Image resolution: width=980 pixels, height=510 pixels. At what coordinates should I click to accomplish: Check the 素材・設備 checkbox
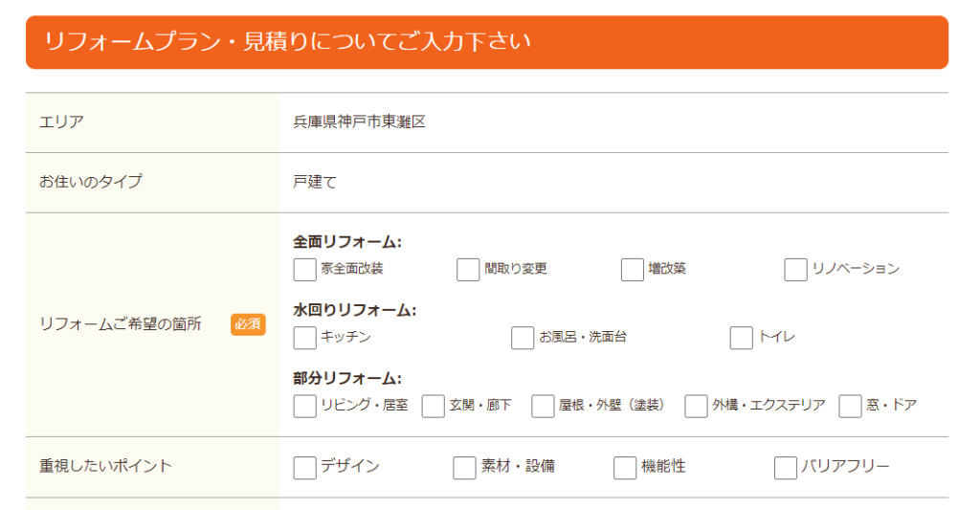click(x=464, y=468)
